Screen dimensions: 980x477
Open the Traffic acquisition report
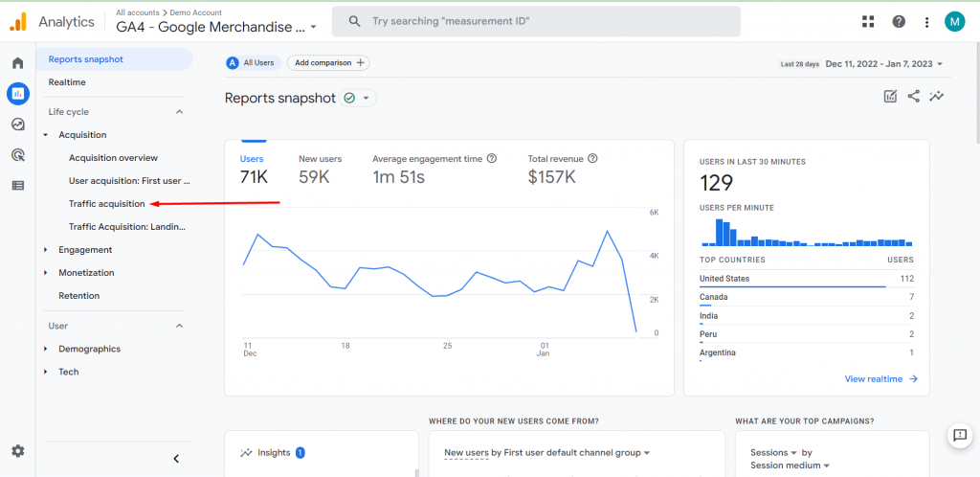tap(107, 204)
